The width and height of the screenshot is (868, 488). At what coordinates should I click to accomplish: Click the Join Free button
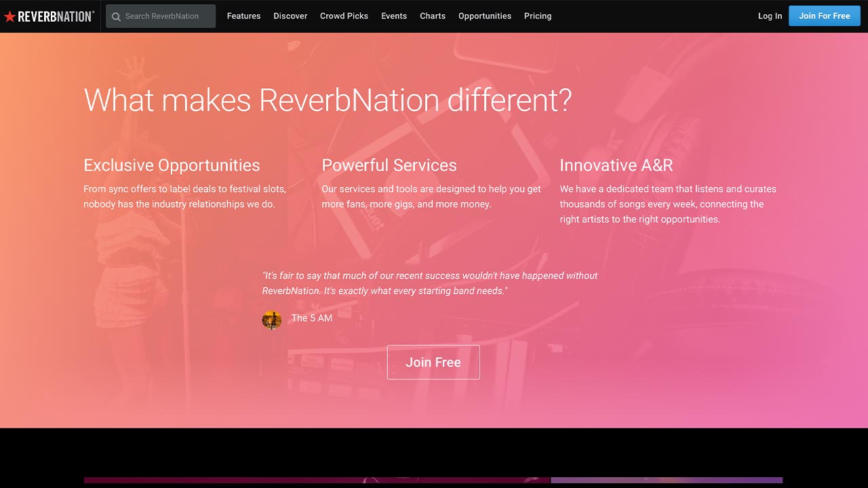433,362
